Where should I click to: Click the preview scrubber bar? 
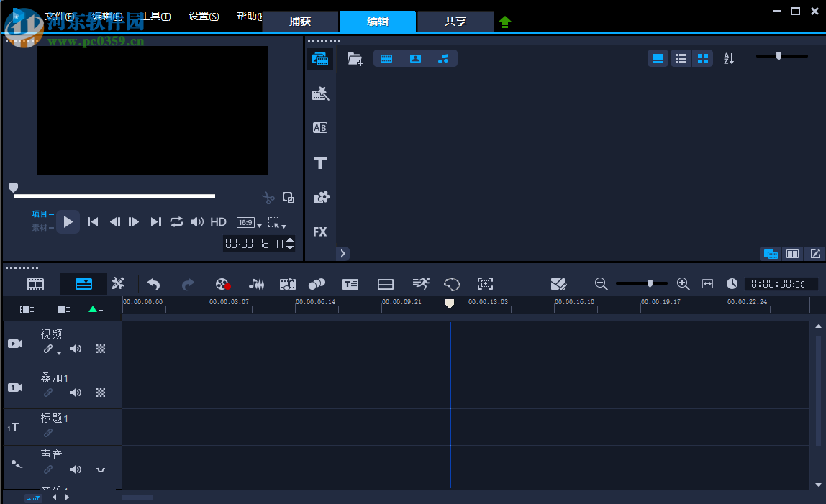tap(114, 196)
